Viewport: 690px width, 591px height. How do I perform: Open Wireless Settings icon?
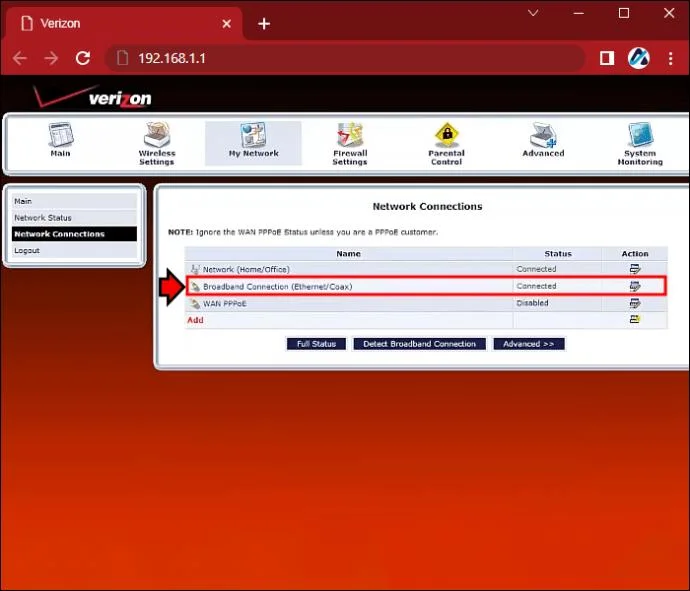coord(156,136)
